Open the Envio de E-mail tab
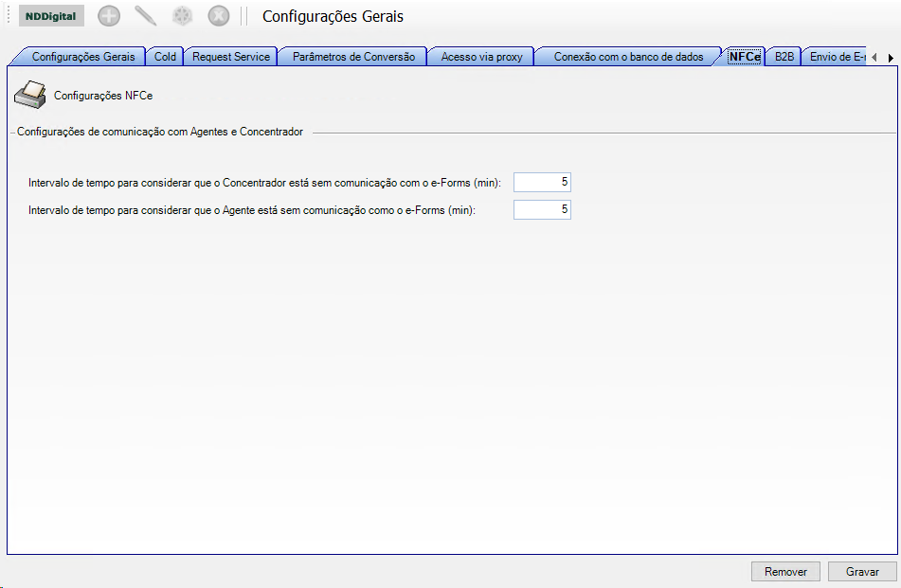The width and height of the screenshot is (901, 588). (x=837, y=57)
